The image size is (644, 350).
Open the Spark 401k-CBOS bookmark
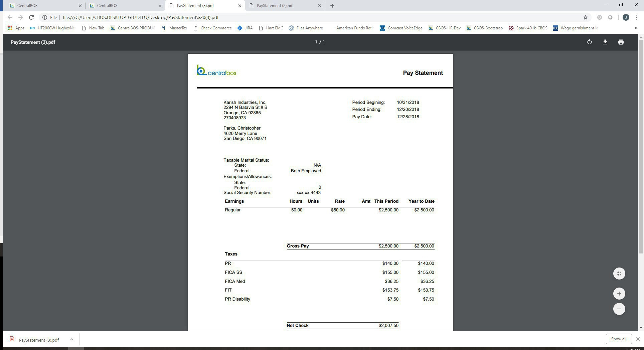point(528,28)
